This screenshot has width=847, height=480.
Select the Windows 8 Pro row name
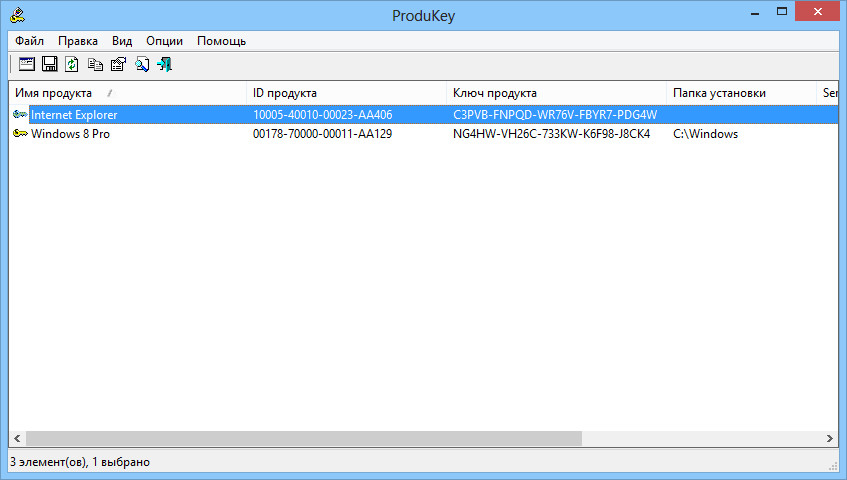click(70, 133)
